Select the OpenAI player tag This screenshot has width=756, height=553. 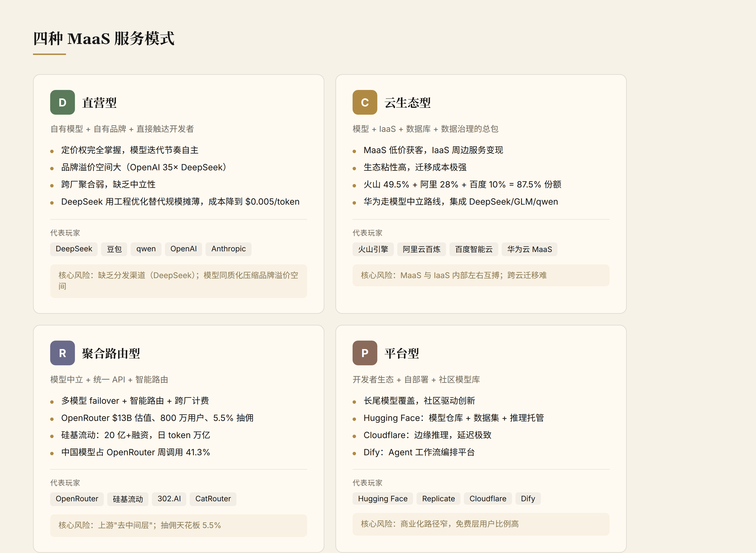[183, 249]
